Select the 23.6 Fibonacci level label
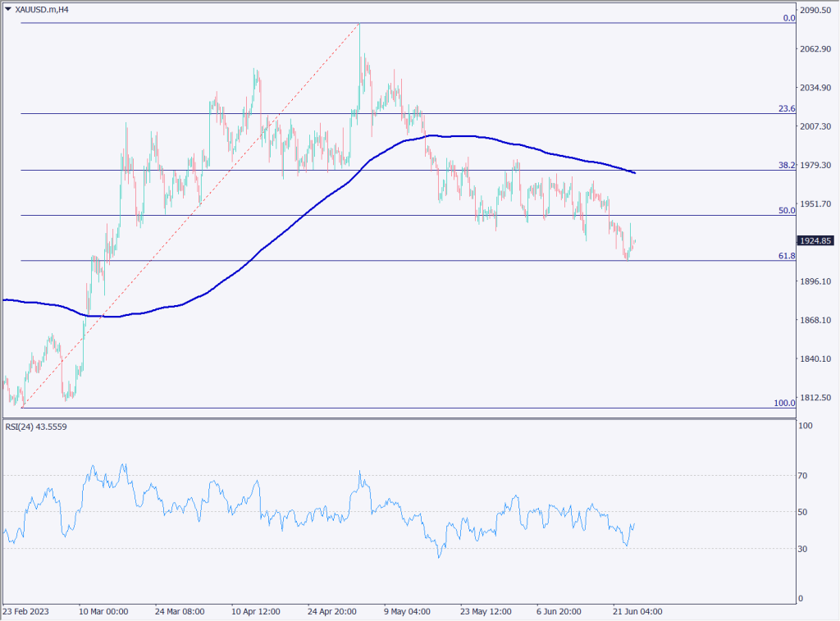The image size is (840, 621). 787,108
